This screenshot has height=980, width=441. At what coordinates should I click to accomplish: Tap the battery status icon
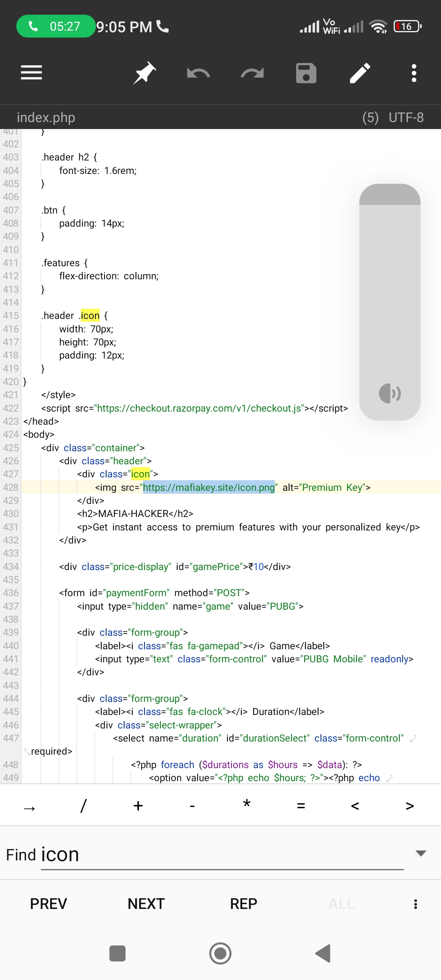(407, 27)
